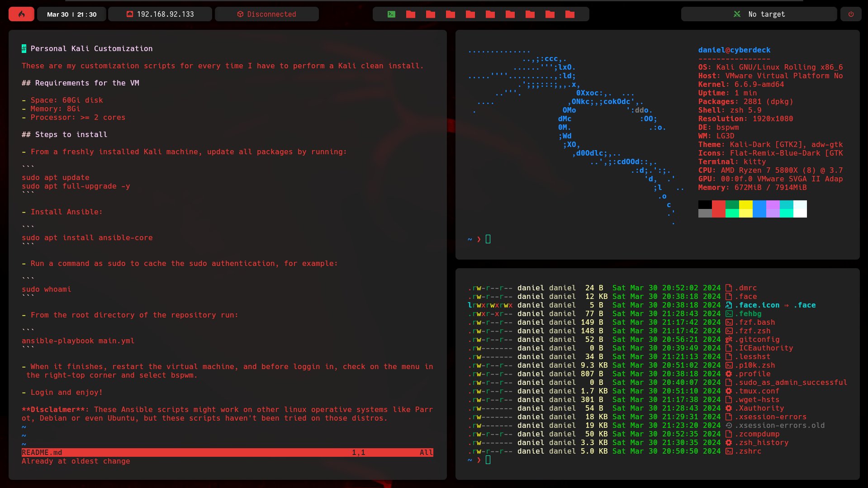The height and width of the screenshot is (488, 868).
Task: Click the gear icon next to .tmux.conf
Action: click(x=729, y=391)
